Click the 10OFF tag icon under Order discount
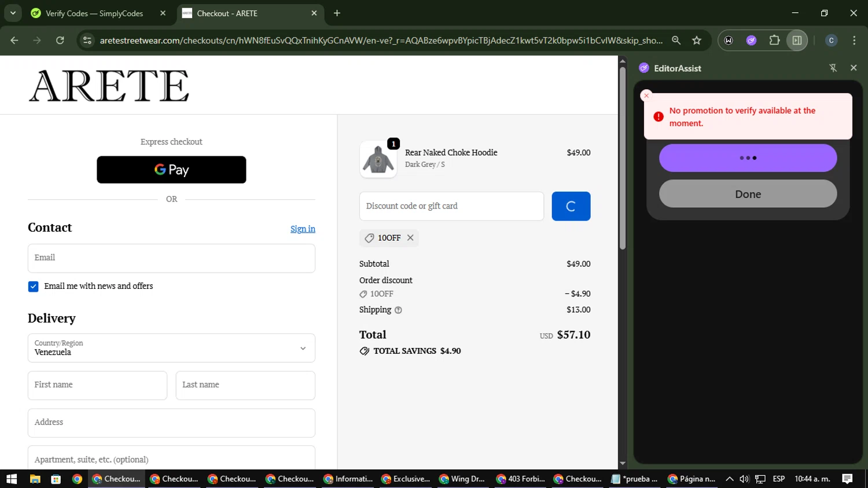Image resolution: width=868 pixels, height=488 pixels. (363, 294)
